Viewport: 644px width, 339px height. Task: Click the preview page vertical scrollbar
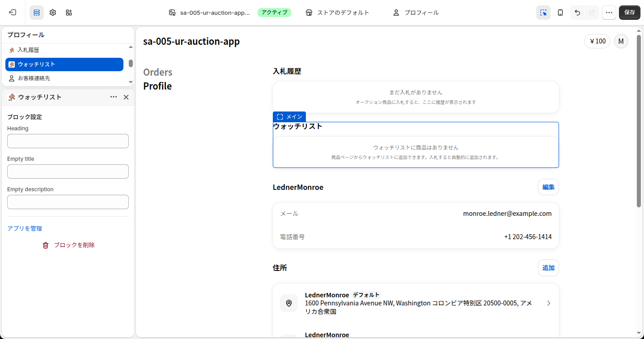[639, 121]
